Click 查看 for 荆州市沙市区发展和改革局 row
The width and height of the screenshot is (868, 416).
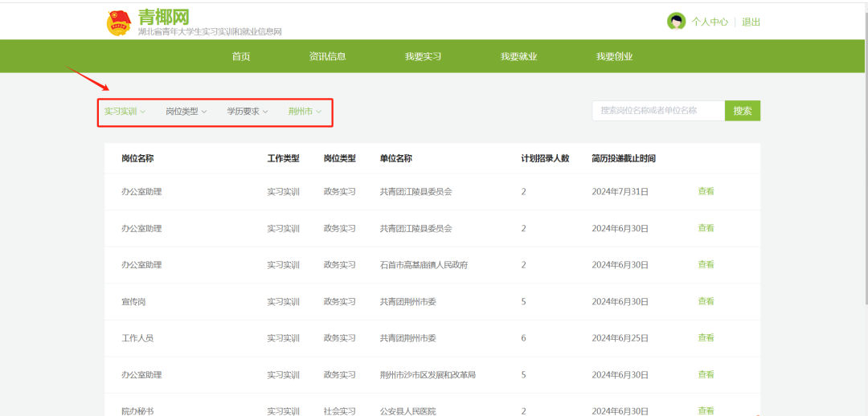(706, 374)
